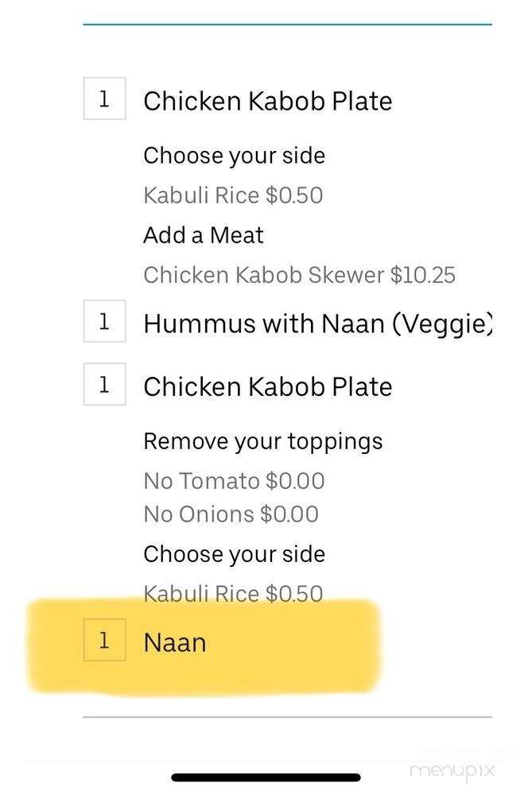Open the first Chicken Kabob Plate item
Viewport: 532px width, 795px height.
[268, 101]
